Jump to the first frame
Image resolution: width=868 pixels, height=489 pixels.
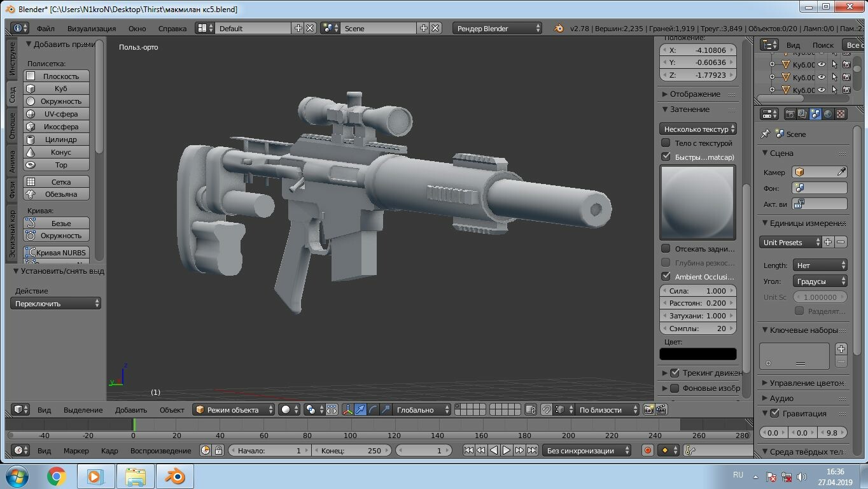click(468, 450)
